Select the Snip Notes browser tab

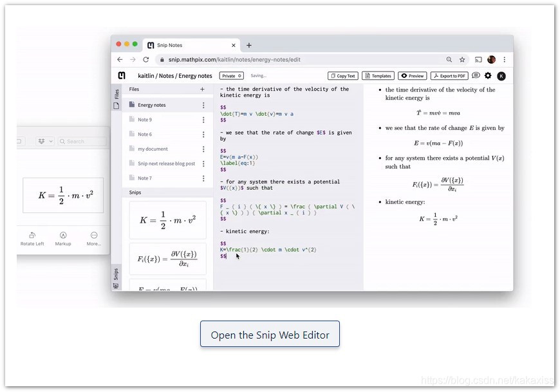tap(191, 45)
